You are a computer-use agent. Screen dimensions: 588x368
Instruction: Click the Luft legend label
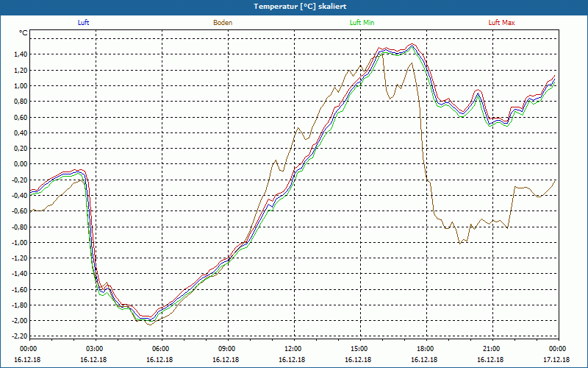click(83, 23)
